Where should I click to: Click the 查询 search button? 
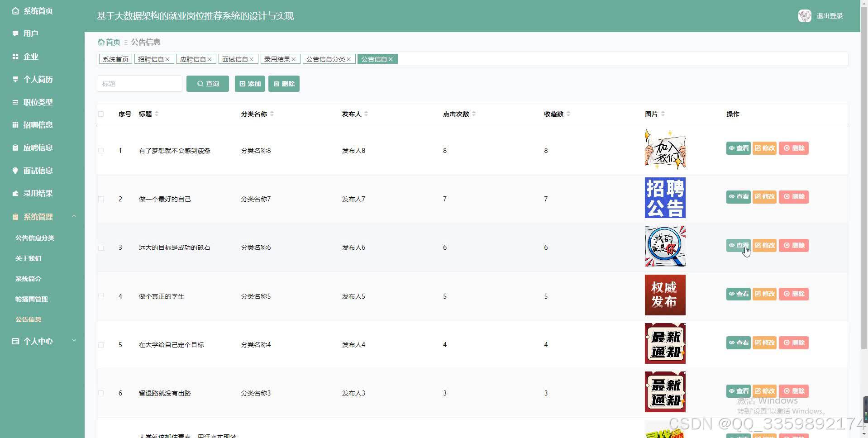pos(208,84)
